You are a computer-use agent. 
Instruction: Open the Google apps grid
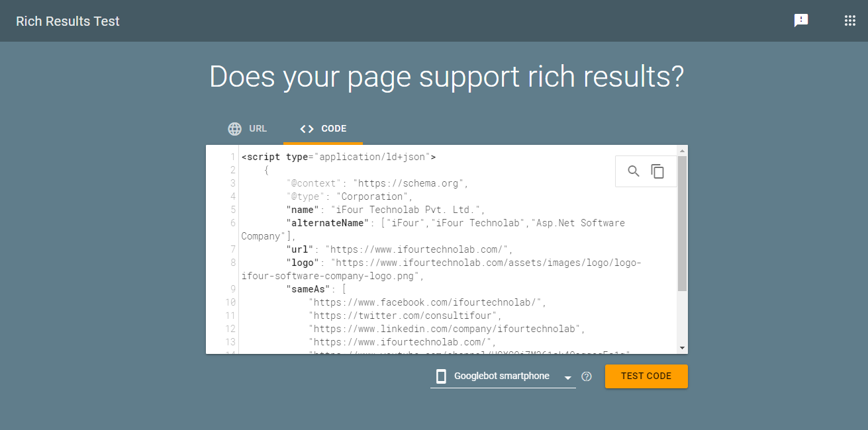point(850,21)
